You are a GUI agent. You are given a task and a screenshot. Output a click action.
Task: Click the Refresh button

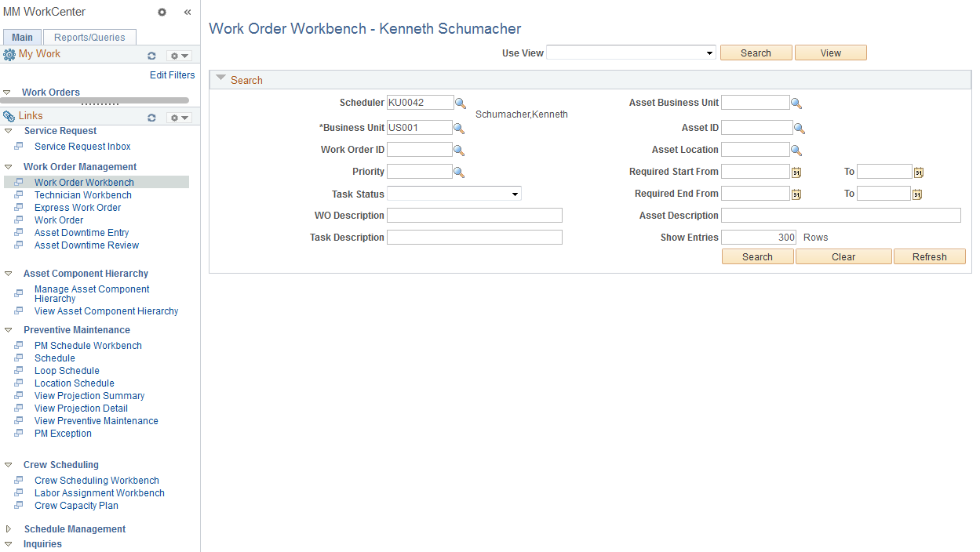(930, 256)
